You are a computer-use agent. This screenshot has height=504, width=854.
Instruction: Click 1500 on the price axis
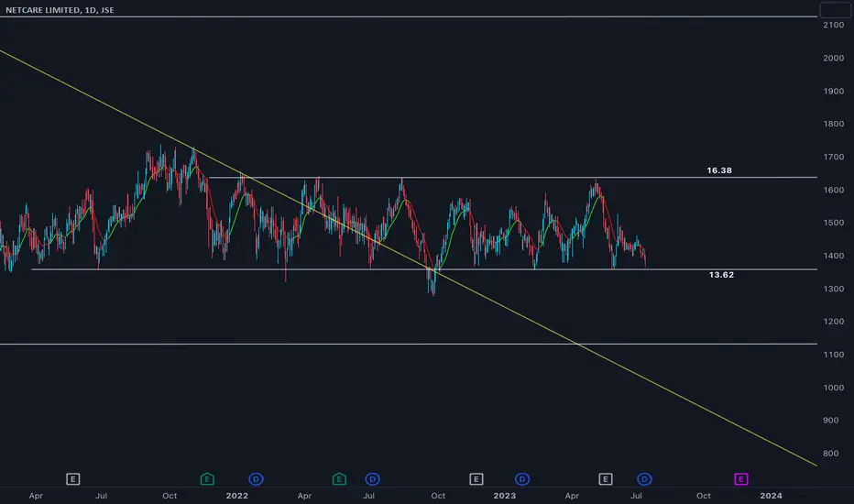[833, 223]
